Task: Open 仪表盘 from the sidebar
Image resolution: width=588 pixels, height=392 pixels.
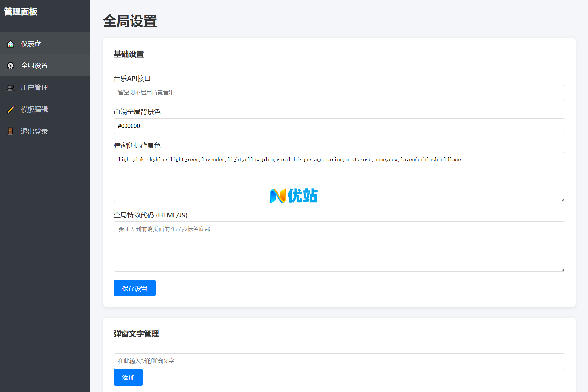Action: [31, 43]
